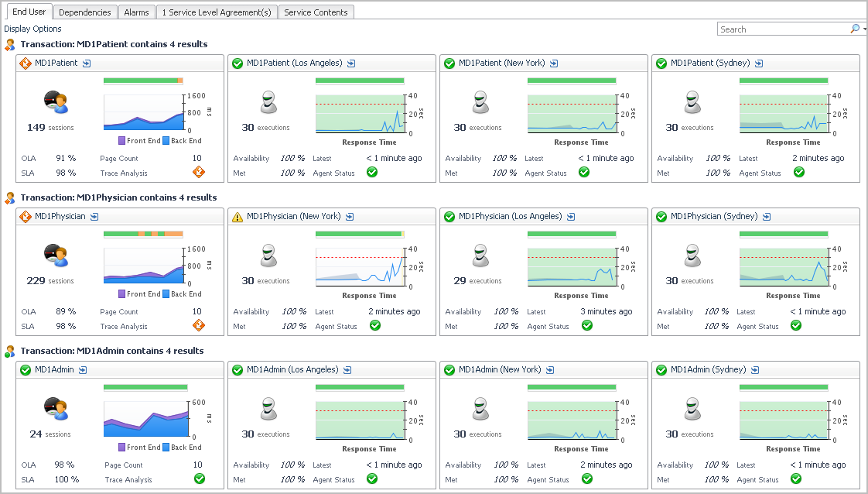This screenshot has height=494, width=868.
Task: Expand the search options dropdown arrow
Action: (x=864, y=29)
